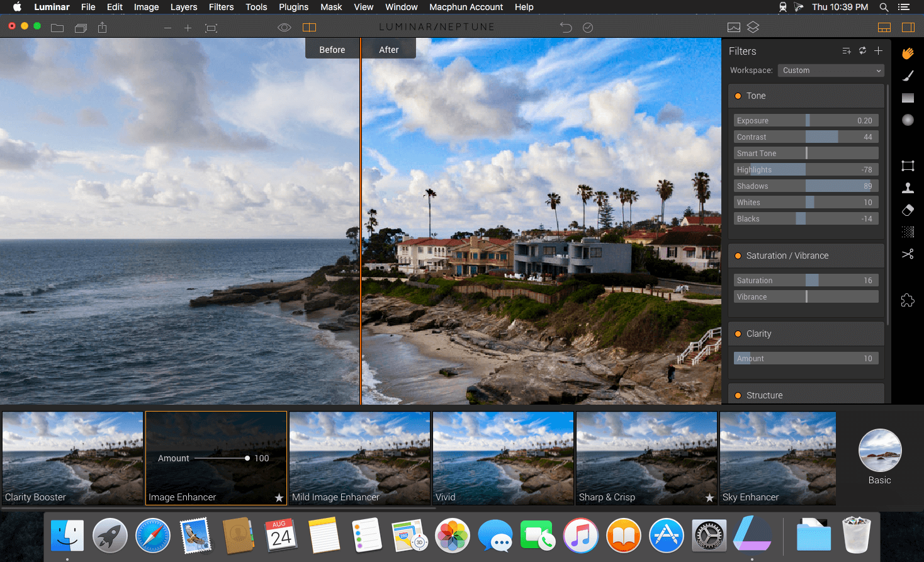Toggle the side panel icon
This screenshot has width=924, height=562.
(908, 28)
